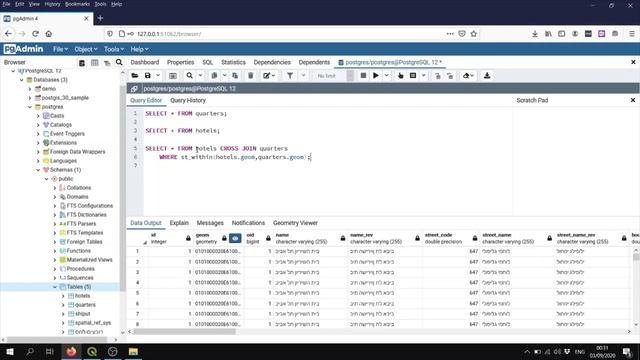Open execute options dropdown arrow
Viewport: 640px width, 360px height.
click(387, 76)
